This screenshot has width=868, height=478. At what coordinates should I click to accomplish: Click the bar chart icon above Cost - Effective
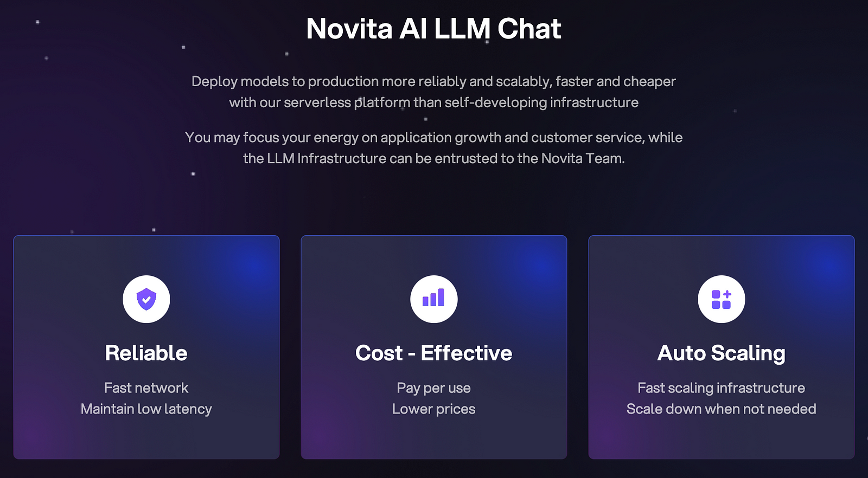click(x=433, y=299)
